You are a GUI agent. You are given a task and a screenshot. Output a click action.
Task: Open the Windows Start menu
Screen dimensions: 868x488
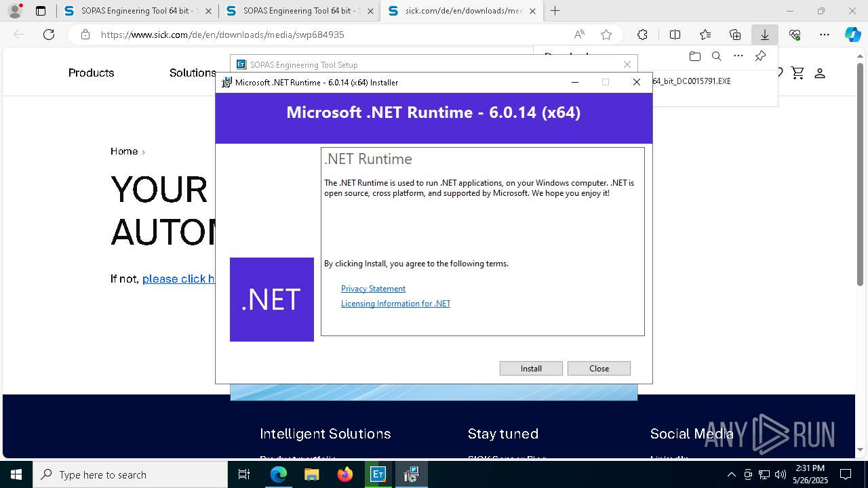pos(16,474)
